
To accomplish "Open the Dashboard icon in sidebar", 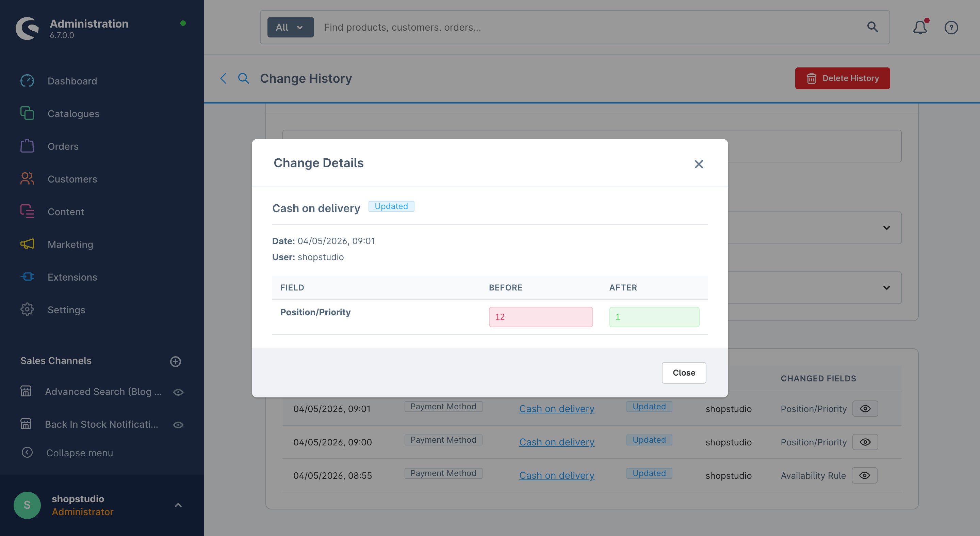I will point(27,81).
